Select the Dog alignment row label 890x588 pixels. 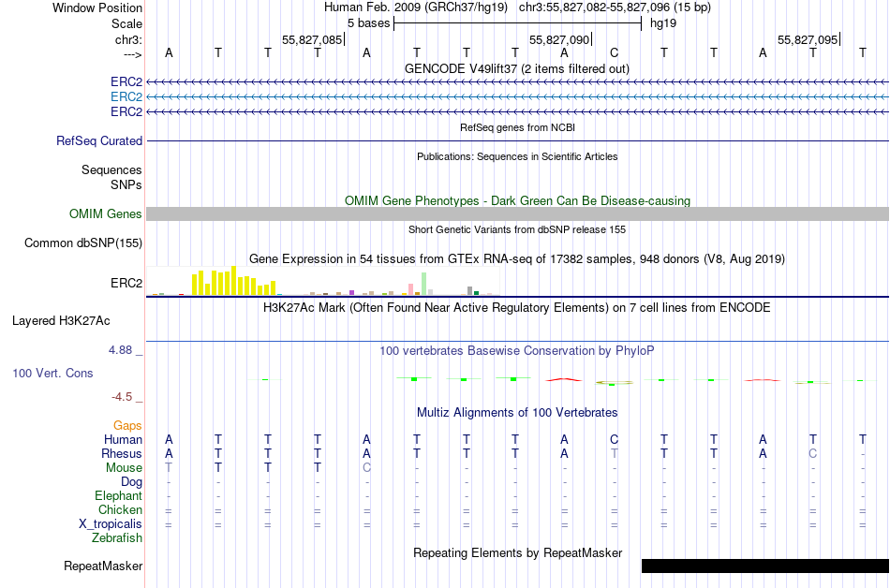tap(131, 482)
